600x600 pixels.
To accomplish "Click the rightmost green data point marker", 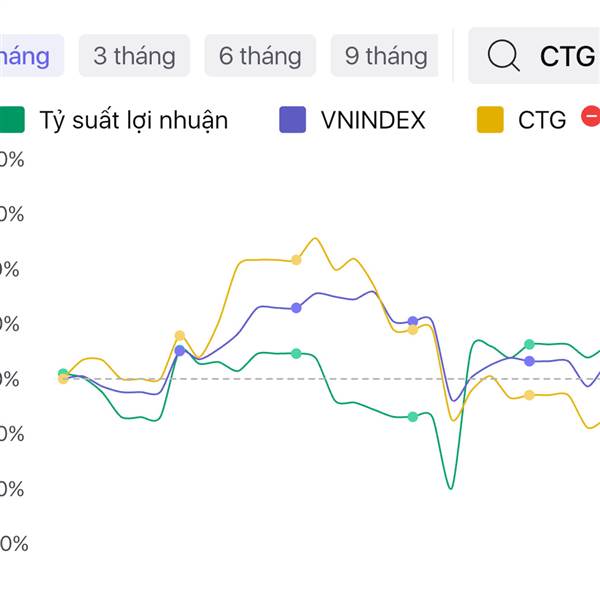I will point(530,345).
